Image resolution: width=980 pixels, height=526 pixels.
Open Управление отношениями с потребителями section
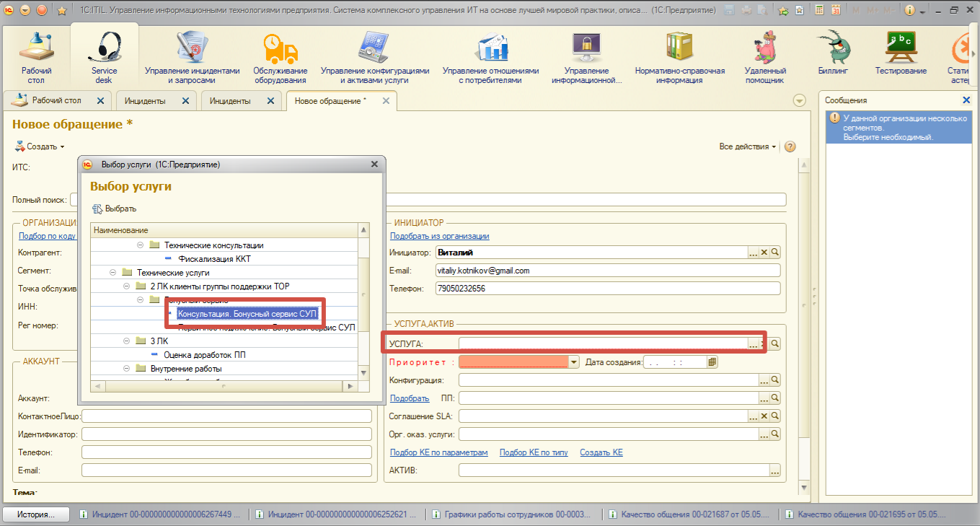coord(490,58)
